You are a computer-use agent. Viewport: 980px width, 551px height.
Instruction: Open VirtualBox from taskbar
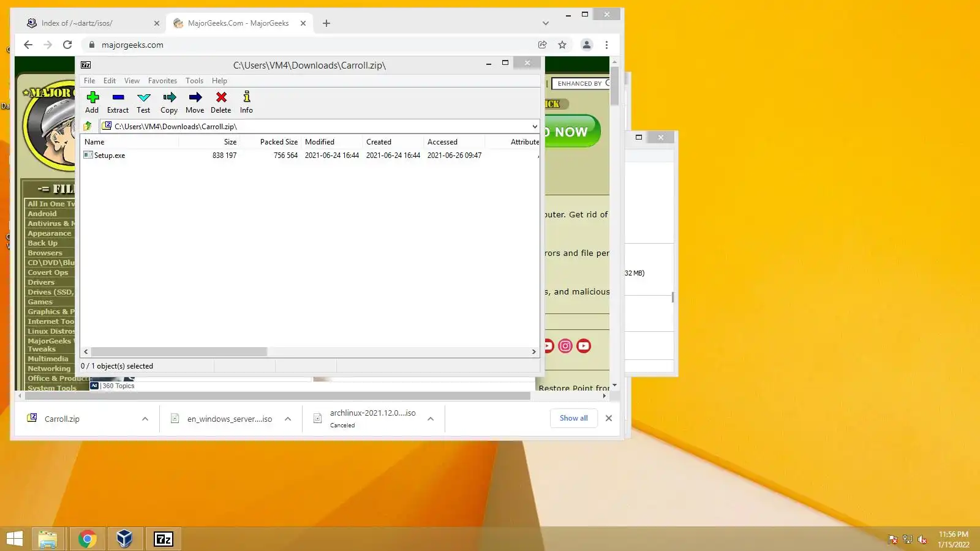click(125, 539)
